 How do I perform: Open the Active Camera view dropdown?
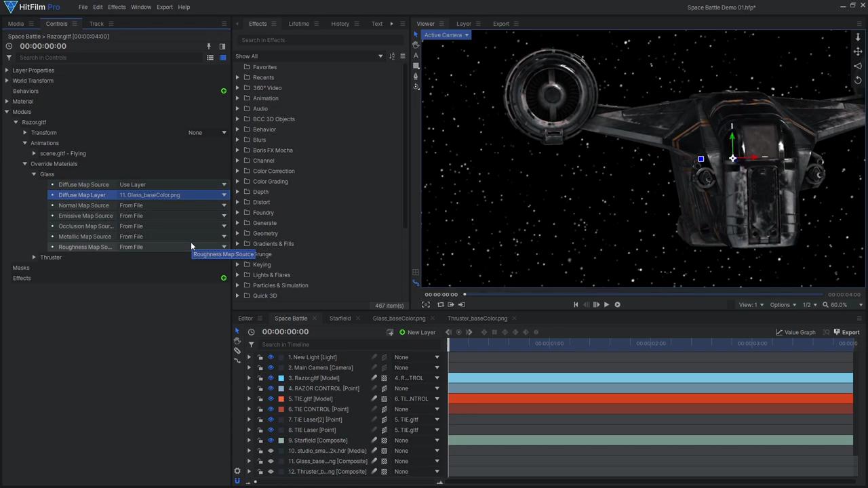(446, 35)
